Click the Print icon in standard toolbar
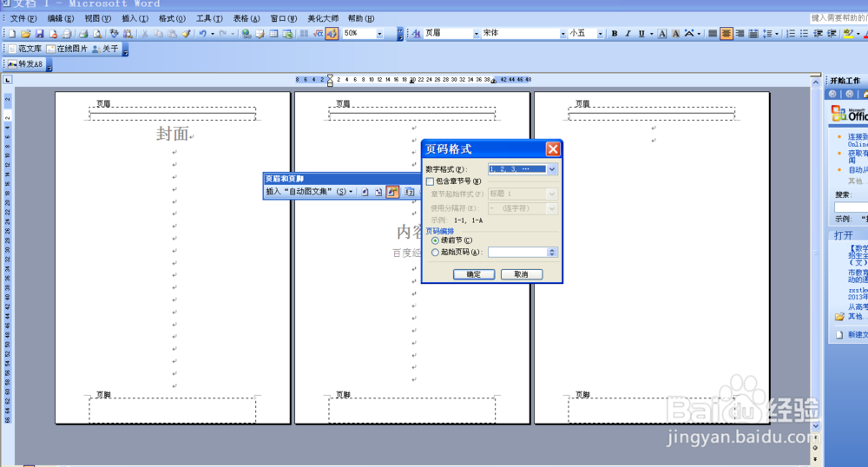 click(x=83, y=34)
